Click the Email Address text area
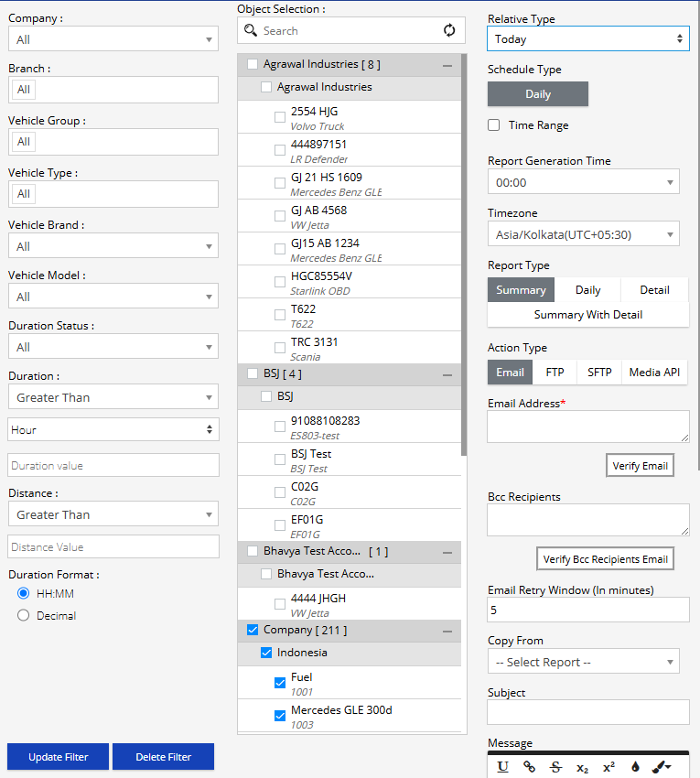The width and height of the screenshot is (700, 778). point(588,427)
